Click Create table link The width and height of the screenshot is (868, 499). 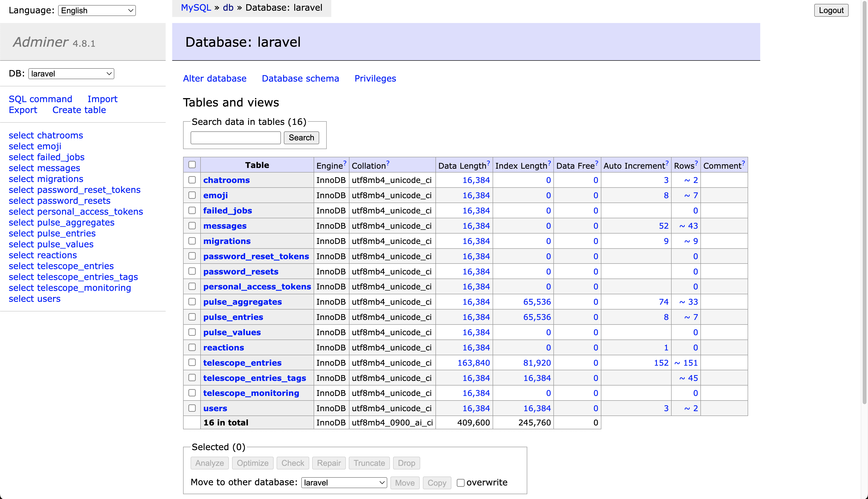coord(79,110)
